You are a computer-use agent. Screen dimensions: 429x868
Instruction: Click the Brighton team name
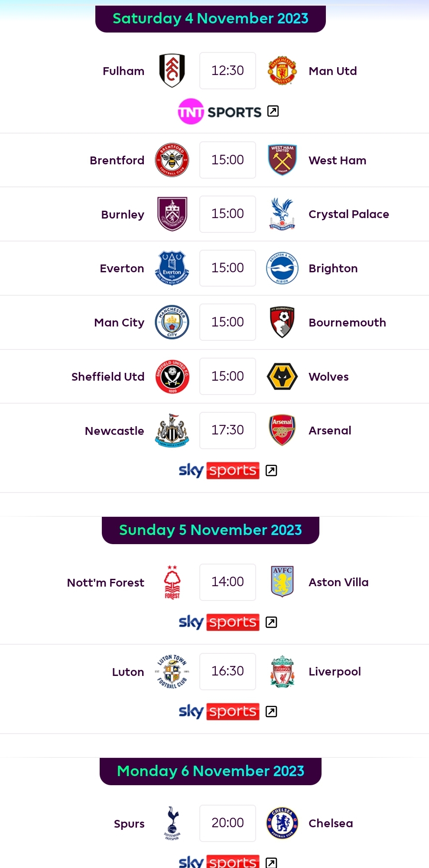[x=333, y=268]
